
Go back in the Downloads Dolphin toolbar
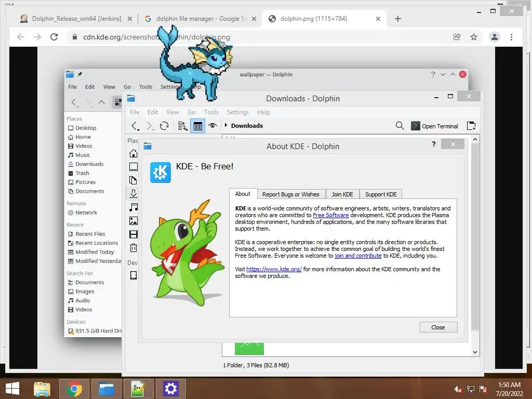tap(136, 126)
